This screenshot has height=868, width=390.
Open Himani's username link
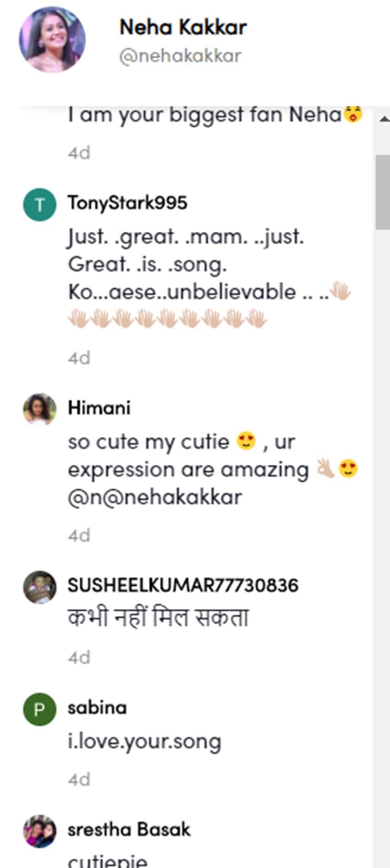coord(99,407)
